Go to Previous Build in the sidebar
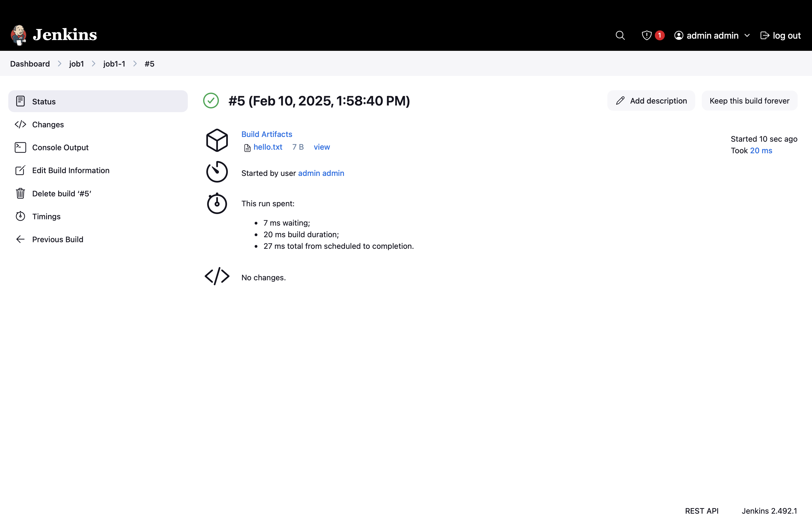Viewport: 812px width, 528px height. (x=98, y=239)
